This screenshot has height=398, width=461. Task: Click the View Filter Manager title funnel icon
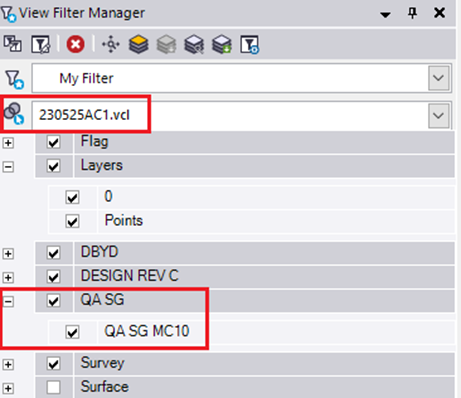click(8, 14)
